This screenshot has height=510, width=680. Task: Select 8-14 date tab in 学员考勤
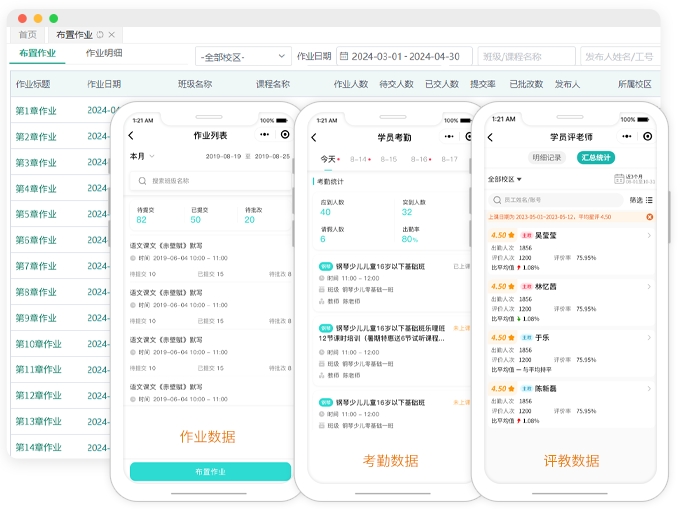pos(360,159)
